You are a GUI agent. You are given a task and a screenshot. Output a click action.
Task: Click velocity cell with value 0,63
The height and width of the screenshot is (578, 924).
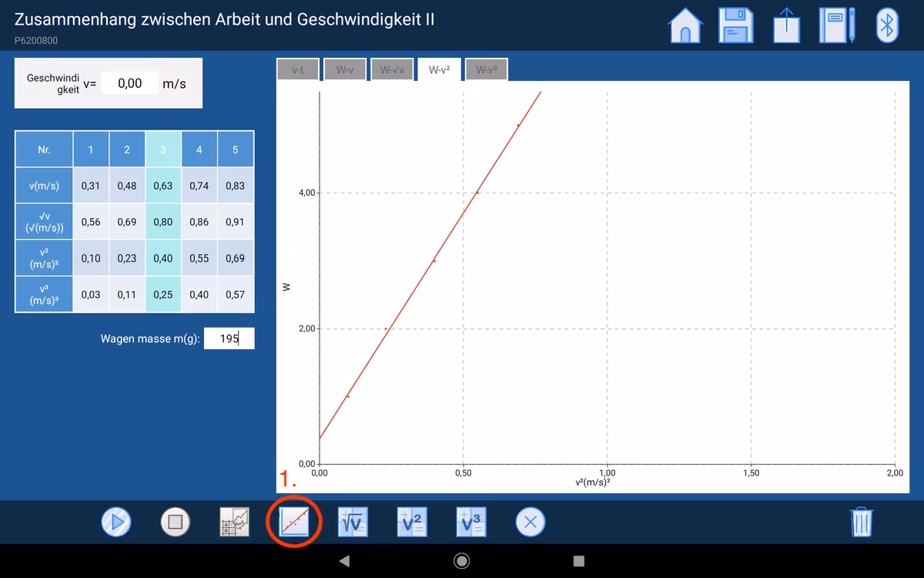(163, 186)
